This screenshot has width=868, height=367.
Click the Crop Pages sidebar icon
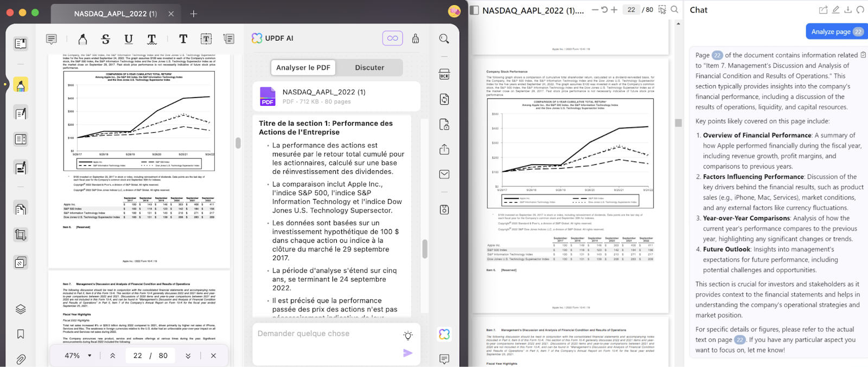pyautogui.click(x=21, y=235)
